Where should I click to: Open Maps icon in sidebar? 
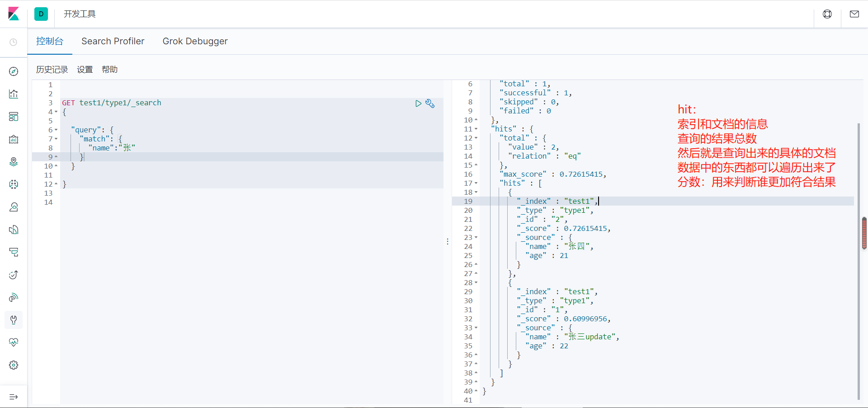tap(14, 162)
